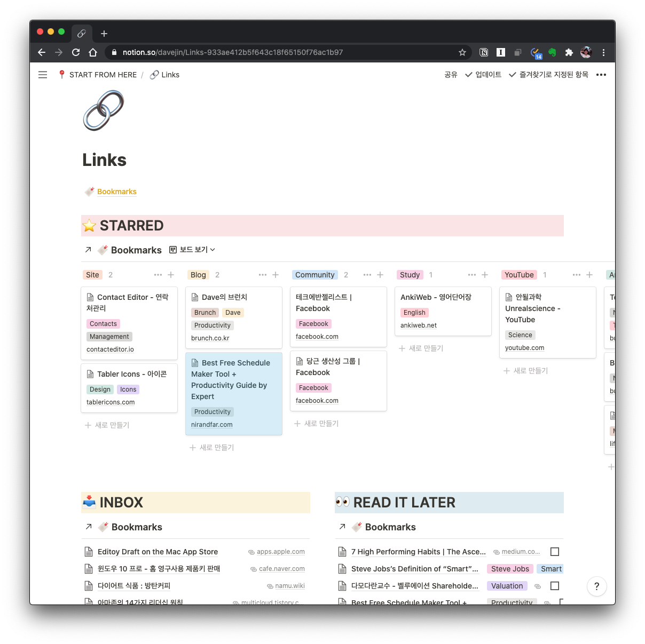Toggle the Notion sidebar menu
The width and height of the screenshot is (645, 644).
[x=43, y=75]
